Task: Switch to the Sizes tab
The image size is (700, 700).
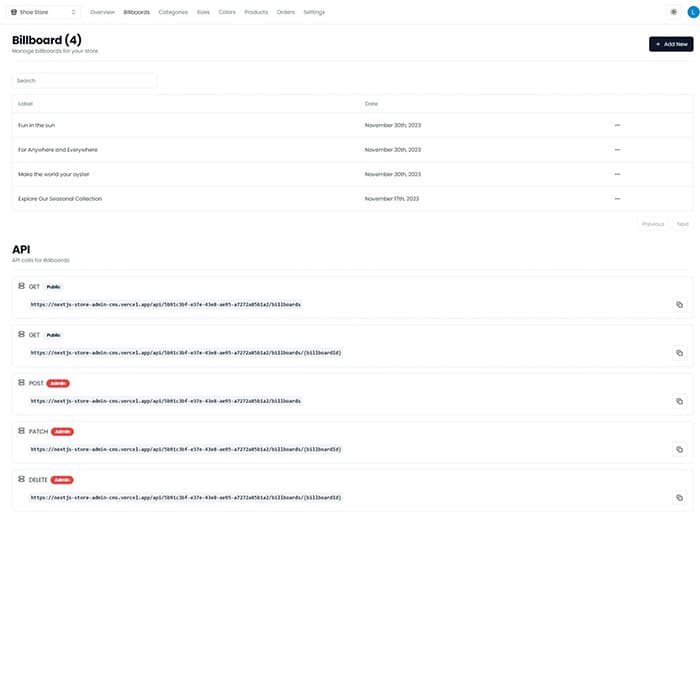Action: click(x=203, y=12)
